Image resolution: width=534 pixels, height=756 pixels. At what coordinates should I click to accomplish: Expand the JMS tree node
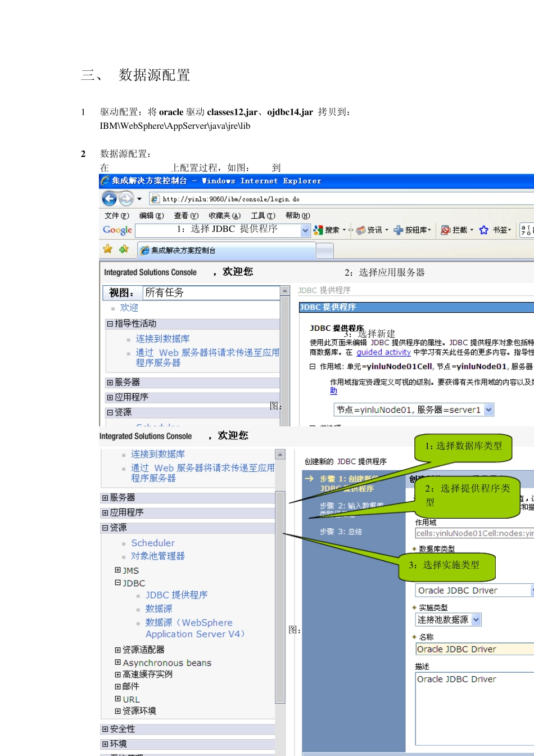click(117, 570)
